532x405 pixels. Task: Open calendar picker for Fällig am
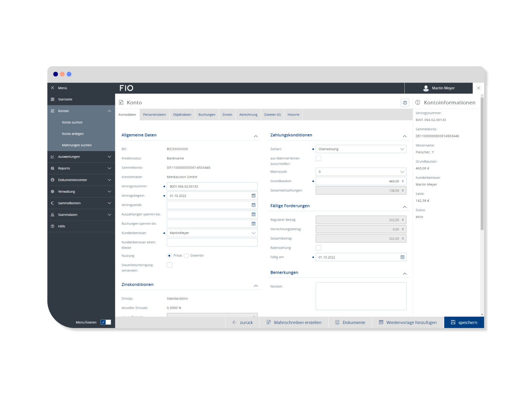402,257
